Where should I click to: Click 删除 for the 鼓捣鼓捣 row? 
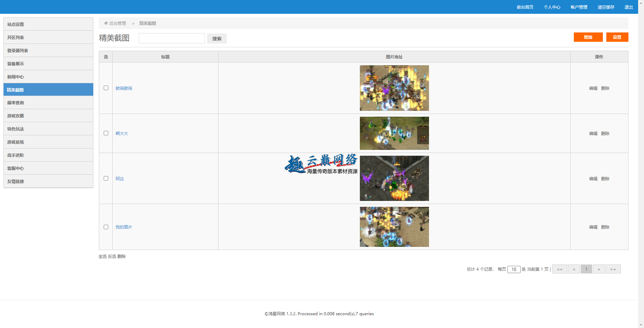[x=605, y=88]
